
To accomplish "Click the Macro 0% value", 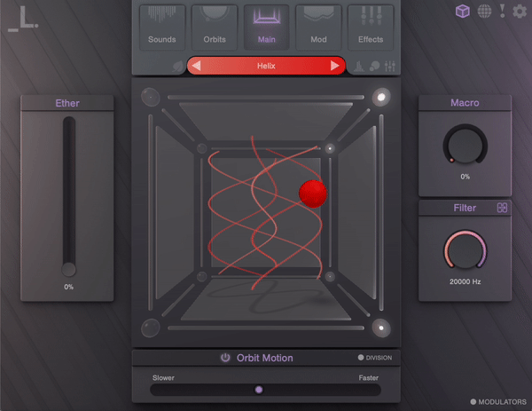I will click(465, 177).
